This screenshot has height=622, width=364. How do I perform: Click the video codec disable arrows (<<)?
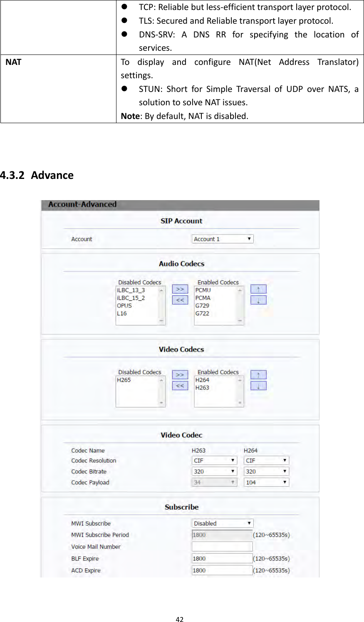click(179, 386)
